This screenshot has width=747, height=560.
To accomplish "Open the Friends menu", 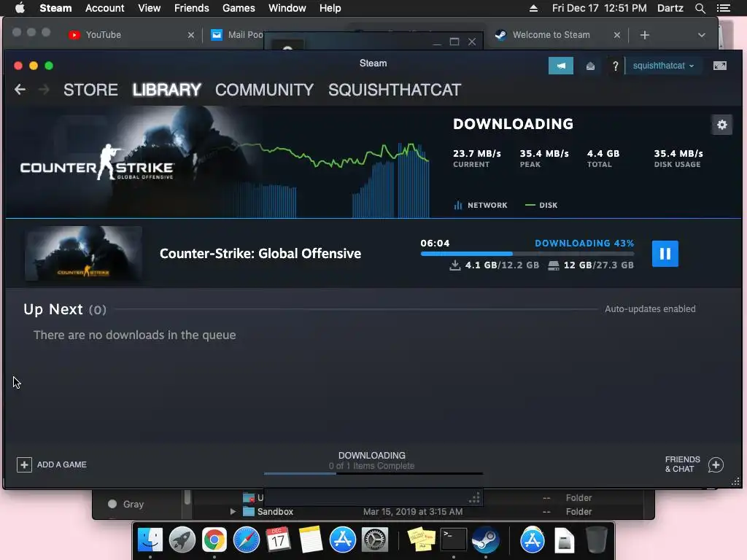I will pos(192,8).
